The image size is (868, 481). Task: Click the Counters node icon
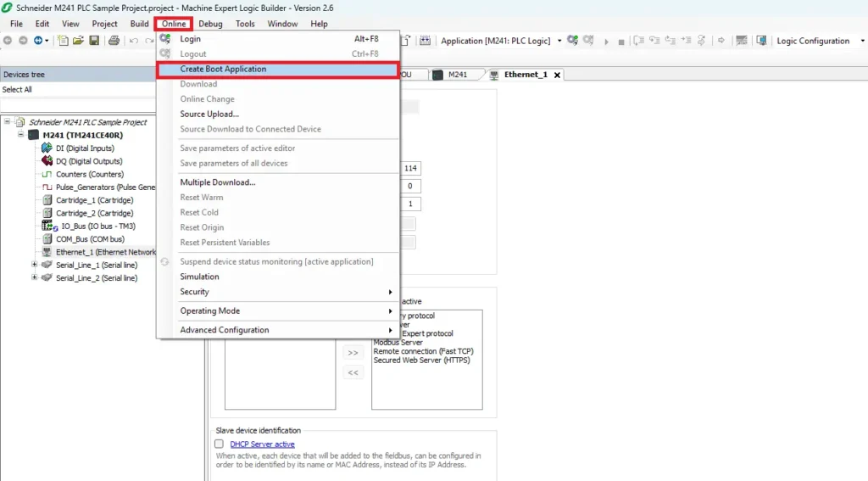click(x=47, y=174)
